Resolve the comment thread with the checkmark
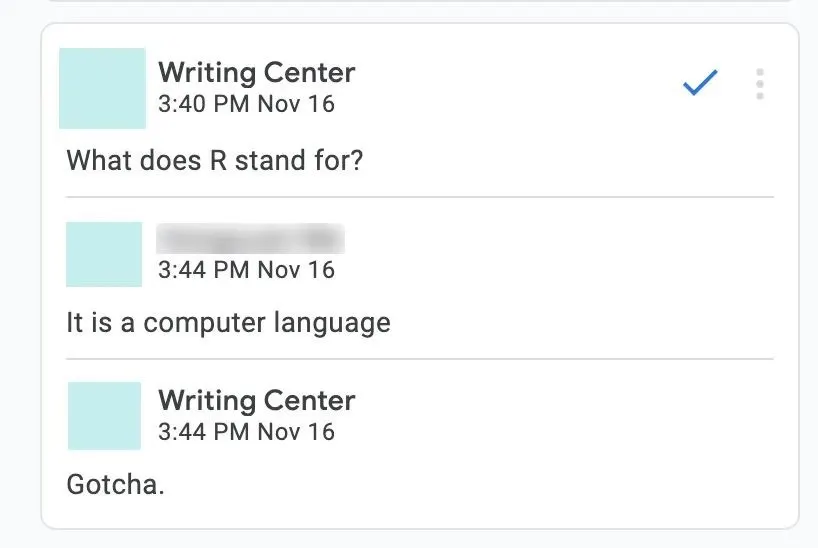The height and width of the screenshot is (548, 818). coord(700,85)
